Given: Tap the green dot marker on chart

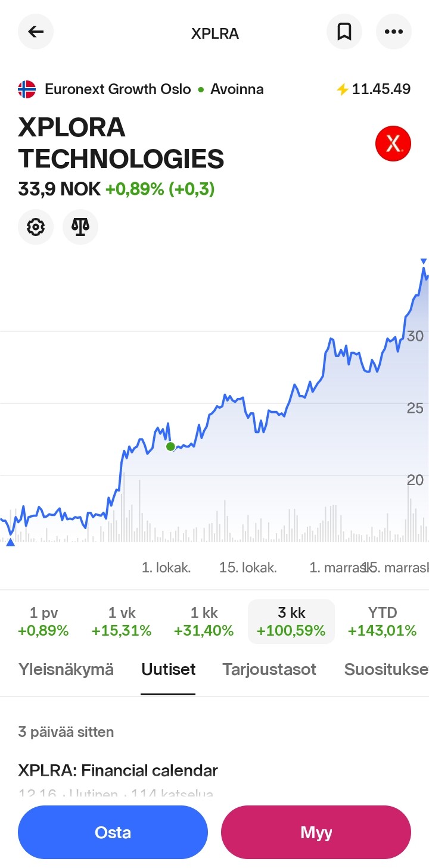Looking at the screenshot, I should (x=170, y=446).
